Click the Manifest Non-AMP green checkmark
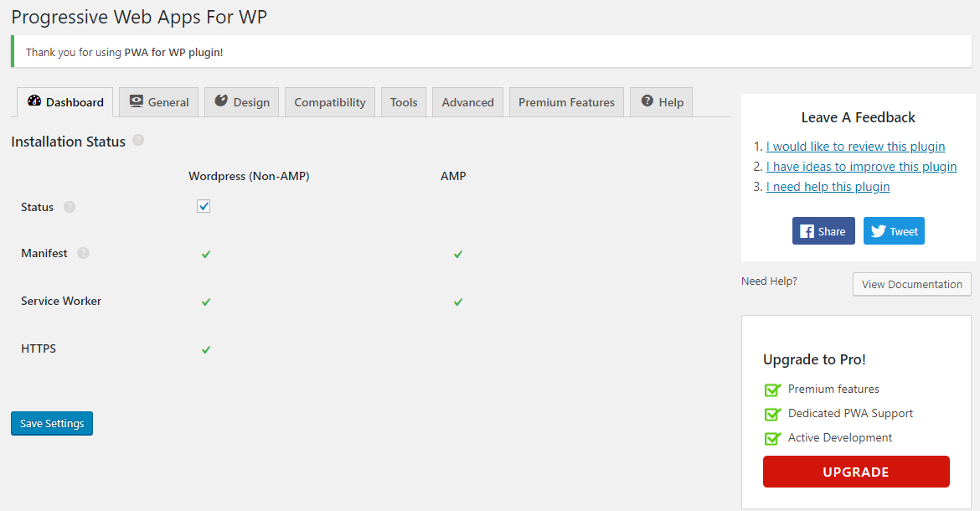This screenshot has width=980, height=511. point(205,255)
